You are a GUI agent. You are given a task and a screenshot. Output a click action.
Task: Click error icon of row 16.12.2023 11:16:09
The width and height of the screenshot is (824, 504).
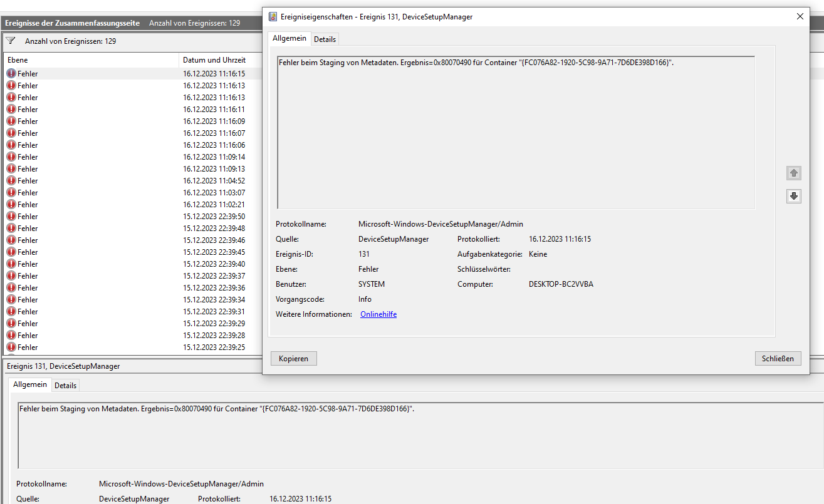tap(11, 121)
